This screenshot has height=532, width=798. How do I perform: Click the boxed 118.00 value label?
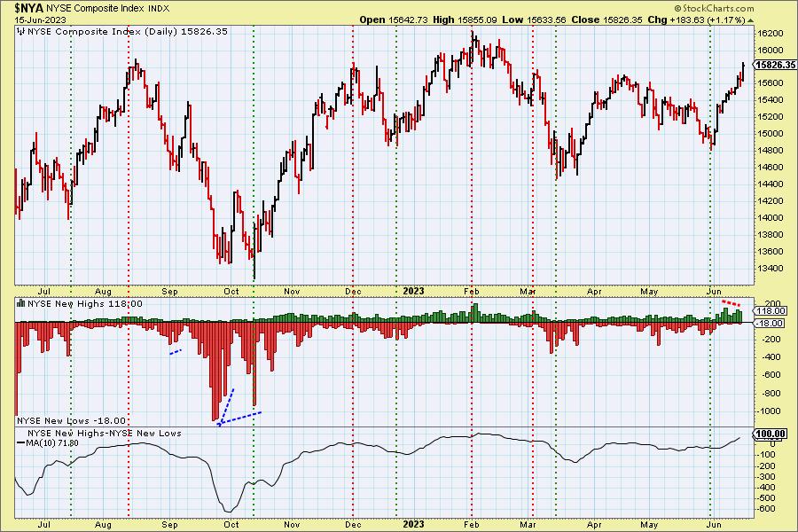(x=770, y=311)
